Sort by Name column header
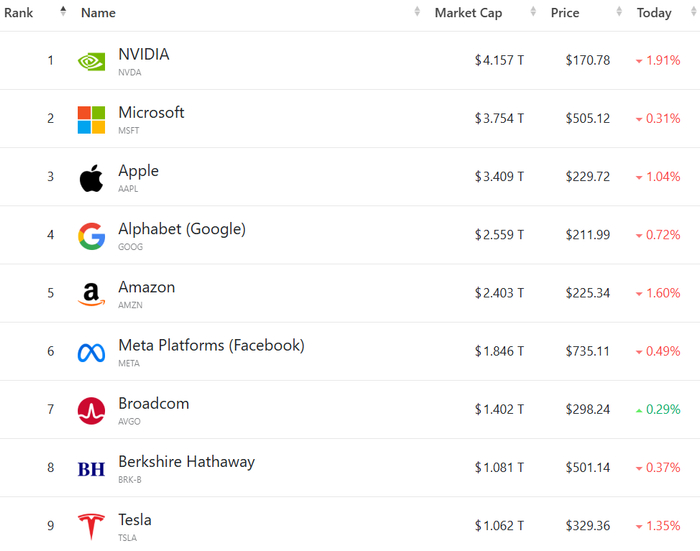 pos(98,13)
